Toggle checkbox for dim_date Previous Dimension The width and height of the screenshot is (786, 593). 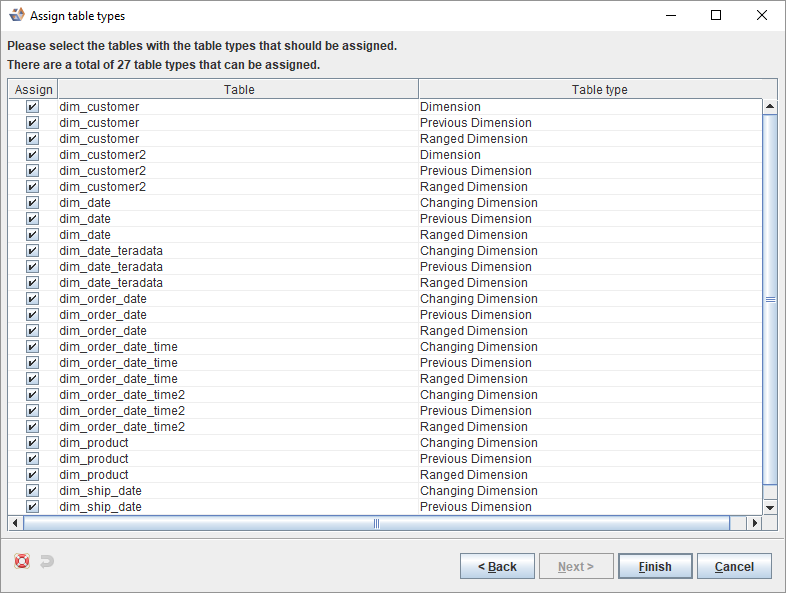click(32, 219)
